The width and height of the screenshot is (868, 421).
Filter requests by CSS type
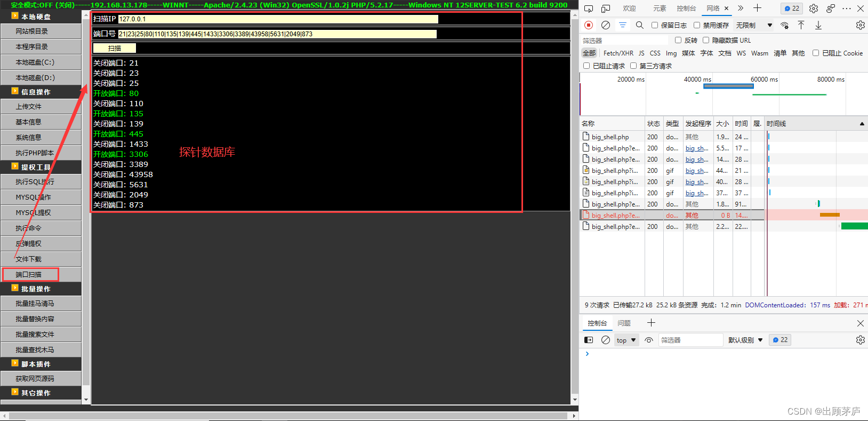pos(655,53)
